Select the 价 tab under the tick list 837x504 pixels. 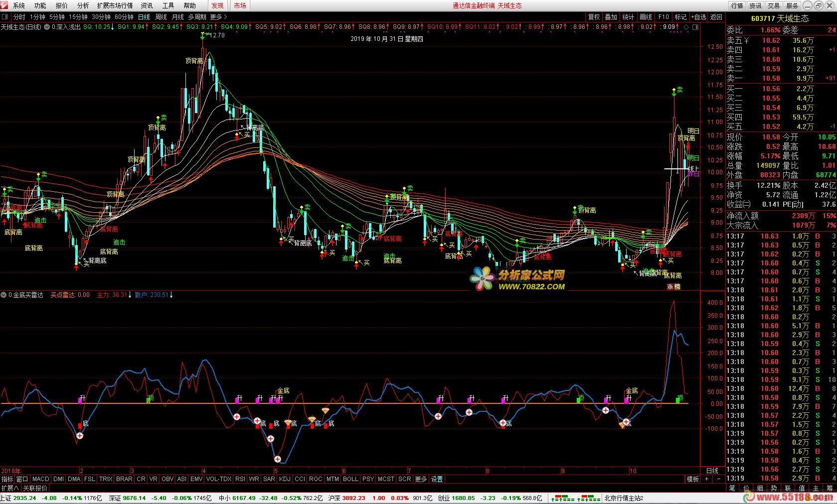[746, 488]
